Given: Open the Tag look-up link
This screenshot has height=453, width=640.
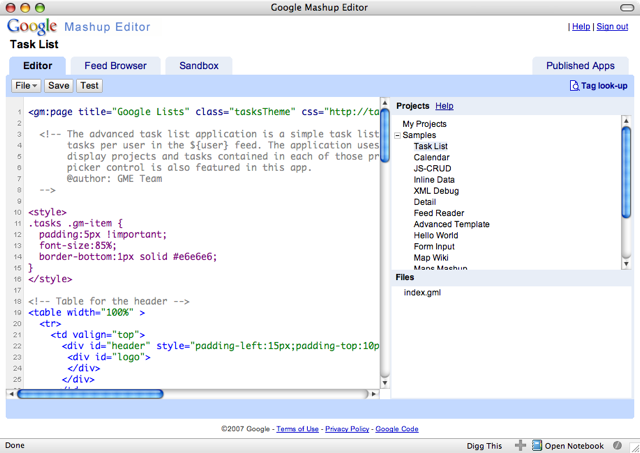Looking at the screenshot, I should click(604, 86).
